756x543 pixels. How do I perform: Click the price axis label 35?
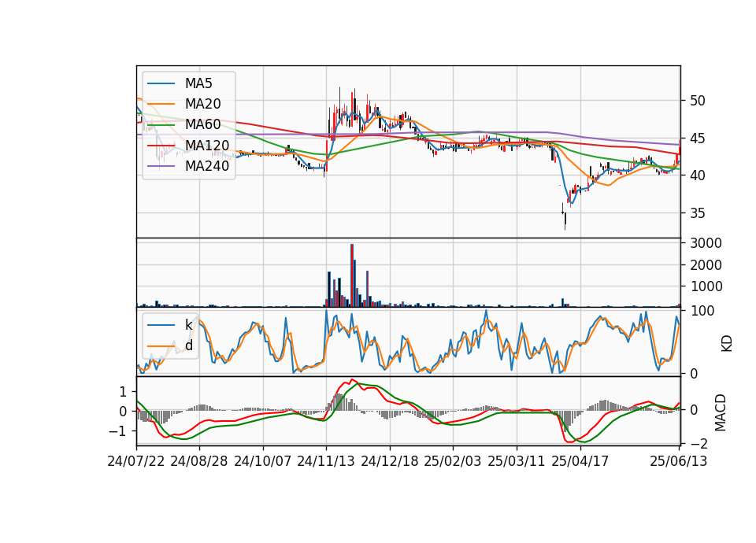coord(698,213)
